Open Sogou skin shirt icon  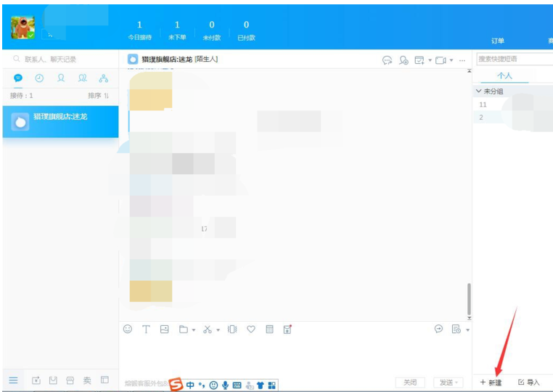pyautogui.click(x=261, y=385)
